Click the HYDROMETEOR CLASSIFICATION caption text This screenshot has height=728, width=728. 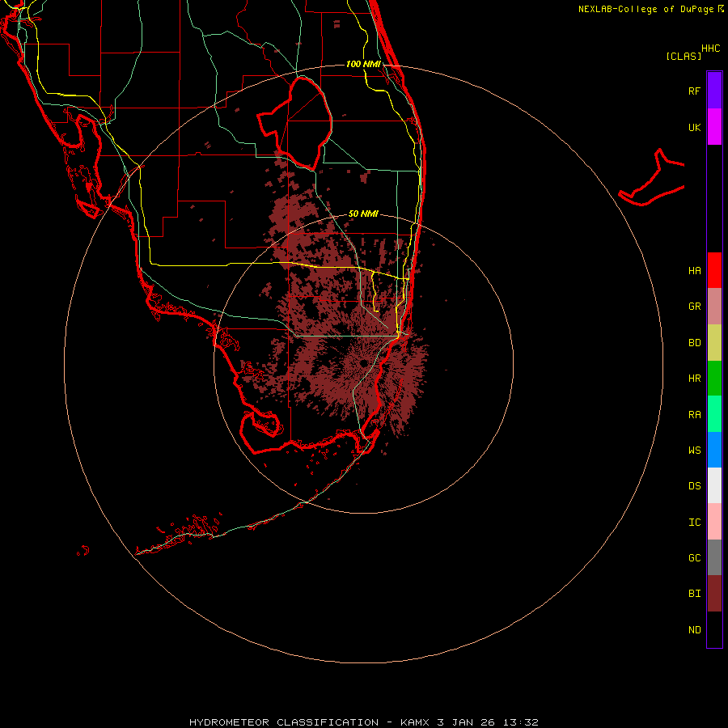pyautogui.click(x=284, y=722)
